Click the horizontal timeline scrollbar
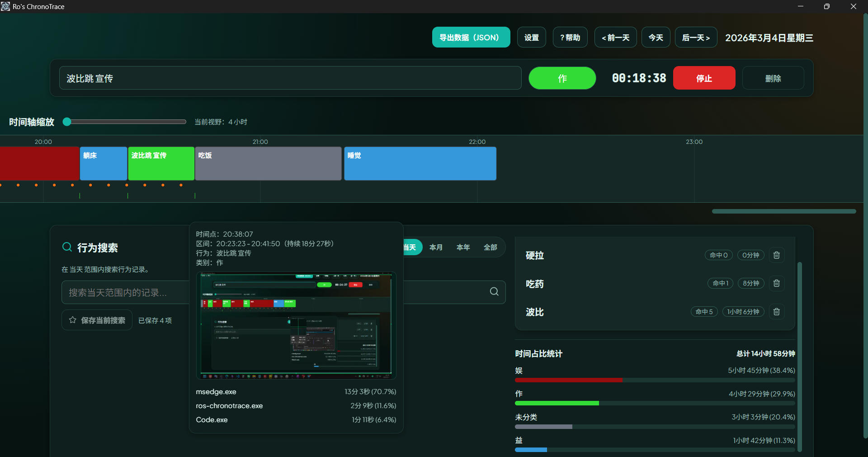 pos(784,211)
